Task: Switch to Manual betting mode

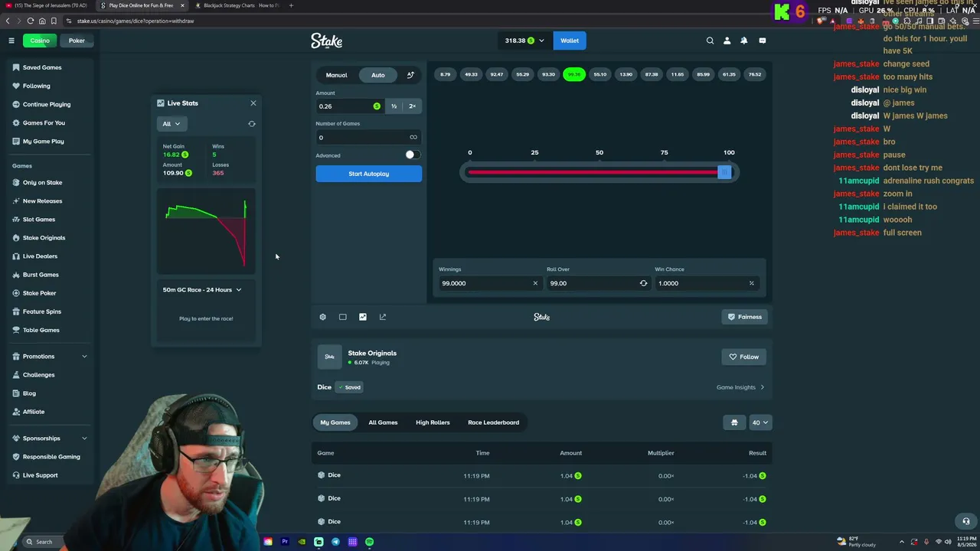Action: [336, 75]
